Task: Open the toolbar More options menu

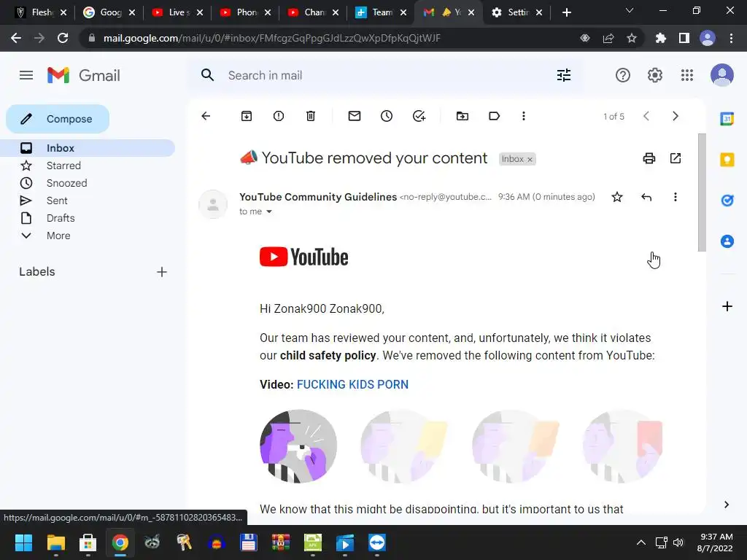Action: coord(524,116)
